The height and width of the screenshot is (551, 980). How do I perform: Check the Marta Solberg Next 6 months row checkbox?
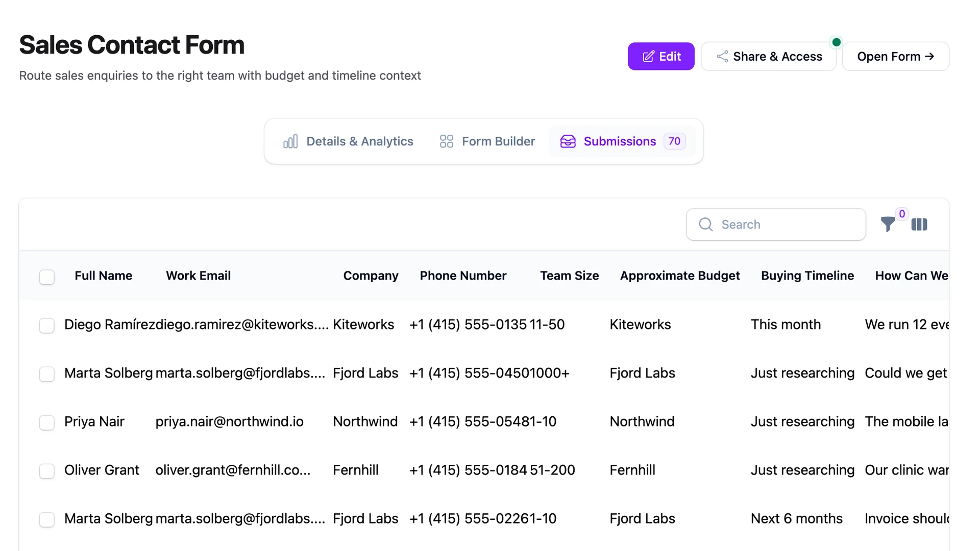pyautogui.click(x=47, y=519)
